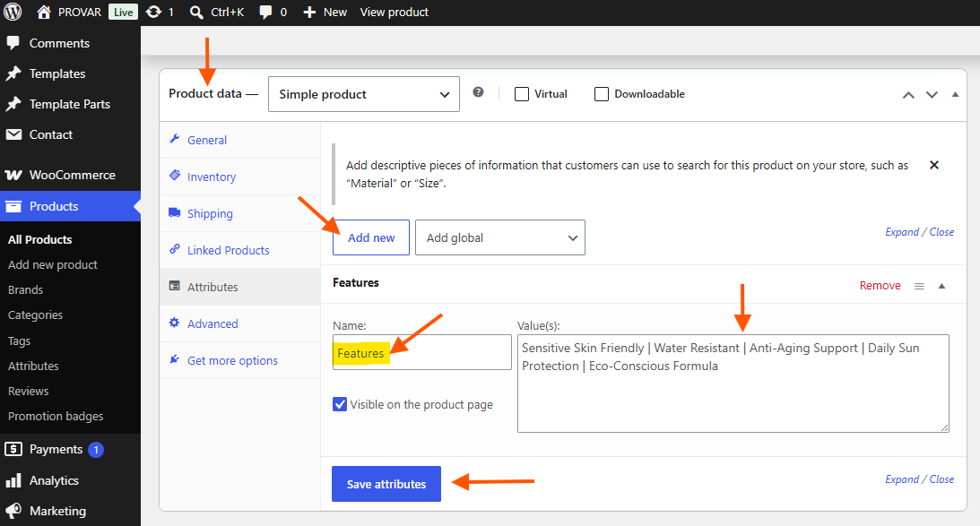Click the Save attributes button
980x526 pixels.
386,484
